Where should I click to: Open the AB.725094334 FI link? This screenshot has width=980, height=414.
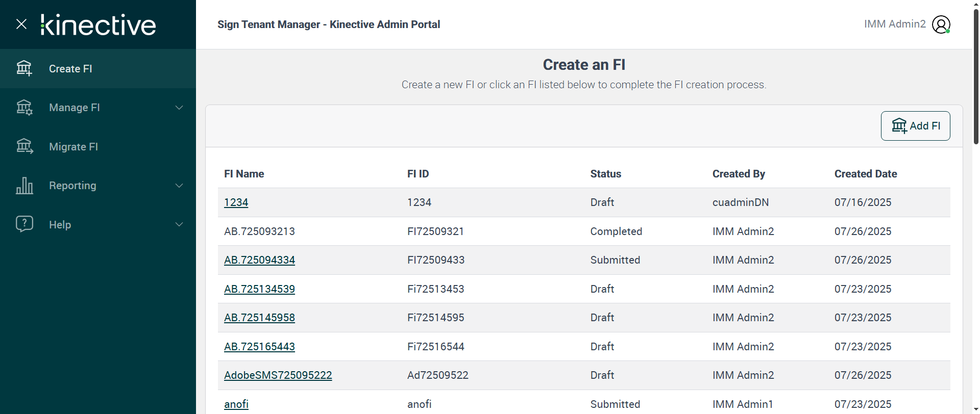pyautogui.click(x=259, y=260)
